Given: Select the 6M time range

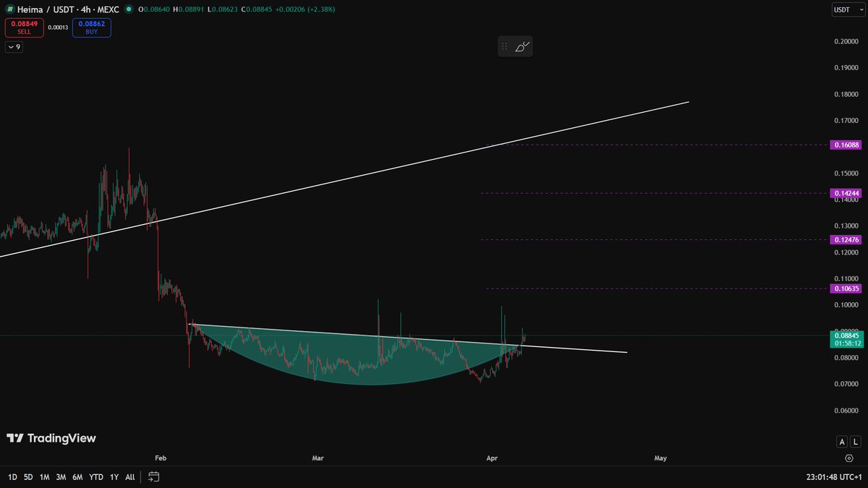Looking at the screenshot, I should (x=77, y=477).
